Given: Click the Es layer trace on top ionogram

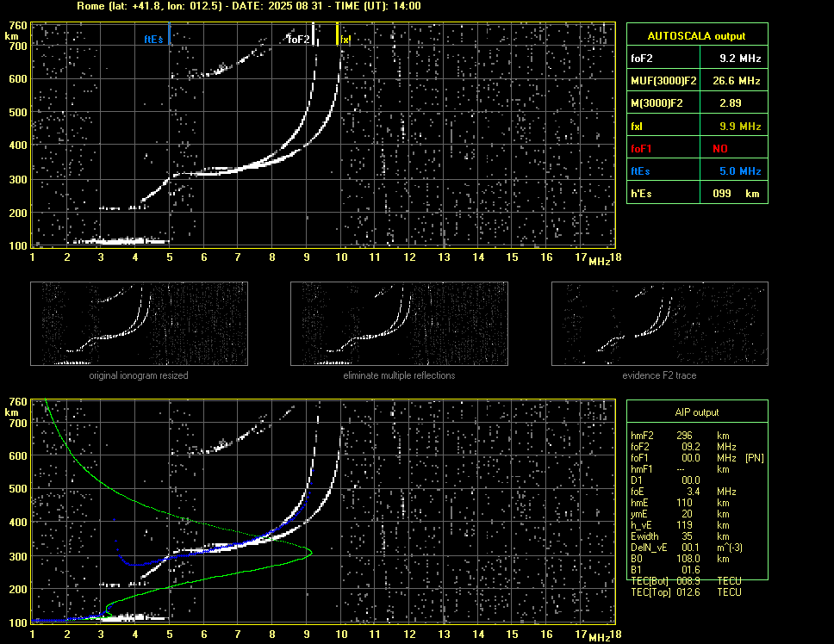Looking at the screenshot, I should pyautogui.click(x=120, y=241).
